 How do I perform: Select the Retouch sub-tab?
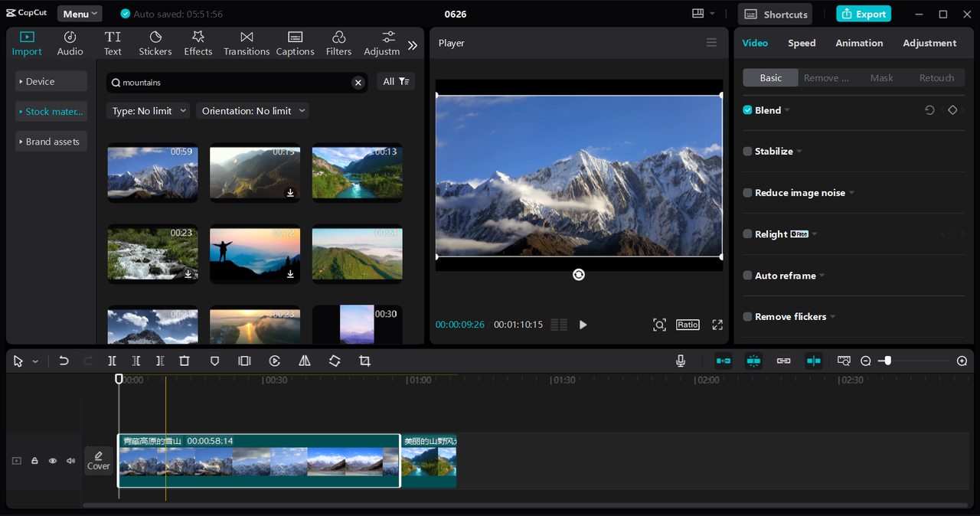[x=936, y=78]
